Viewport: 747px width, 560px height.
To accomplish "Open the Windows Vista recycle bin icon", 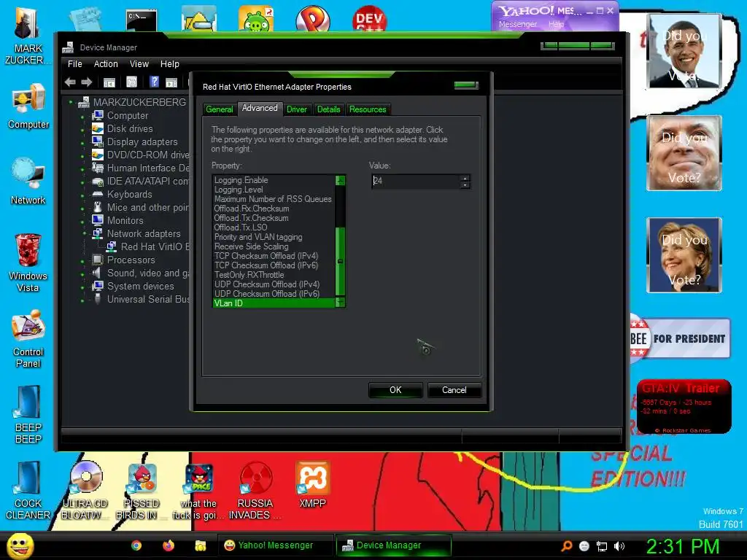I will coord(28,262).
